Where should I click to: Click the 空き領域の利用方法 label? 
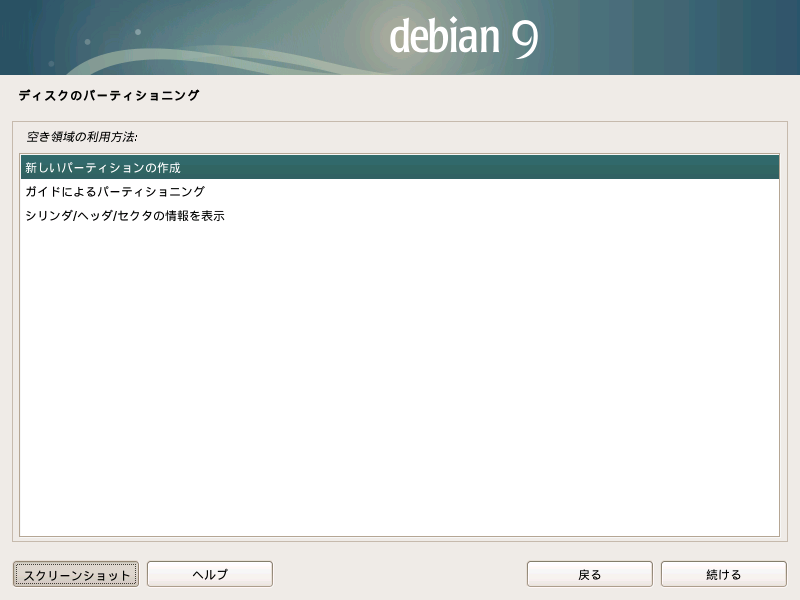click(82, 135)
